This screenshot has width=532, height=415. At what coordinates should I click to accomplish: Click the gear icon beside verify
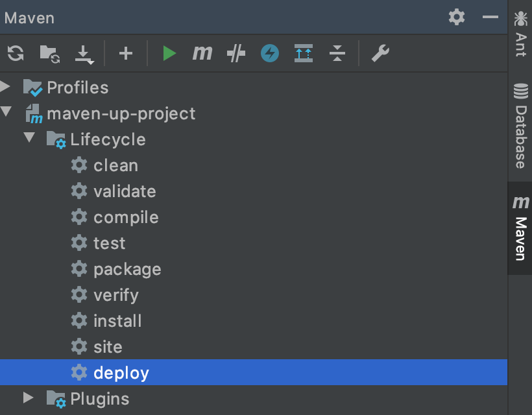79,294
